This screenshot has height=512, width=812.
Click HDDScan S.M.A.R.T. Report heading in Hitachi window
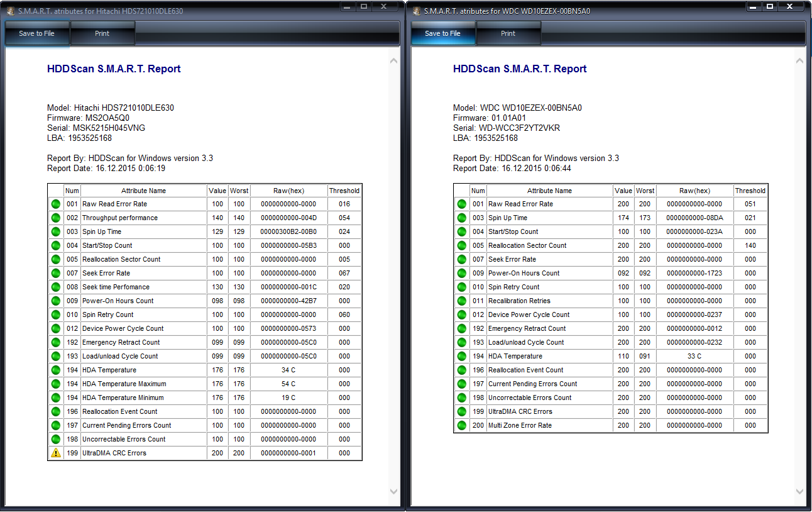[x=114, y=69]
